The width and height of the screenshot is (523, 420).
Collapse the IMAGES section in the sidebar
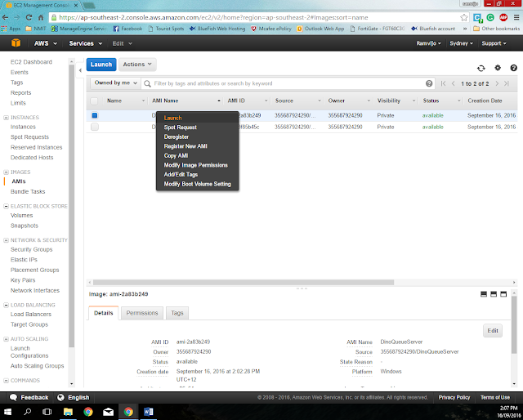pyautogui.click(x=6, y=172)
